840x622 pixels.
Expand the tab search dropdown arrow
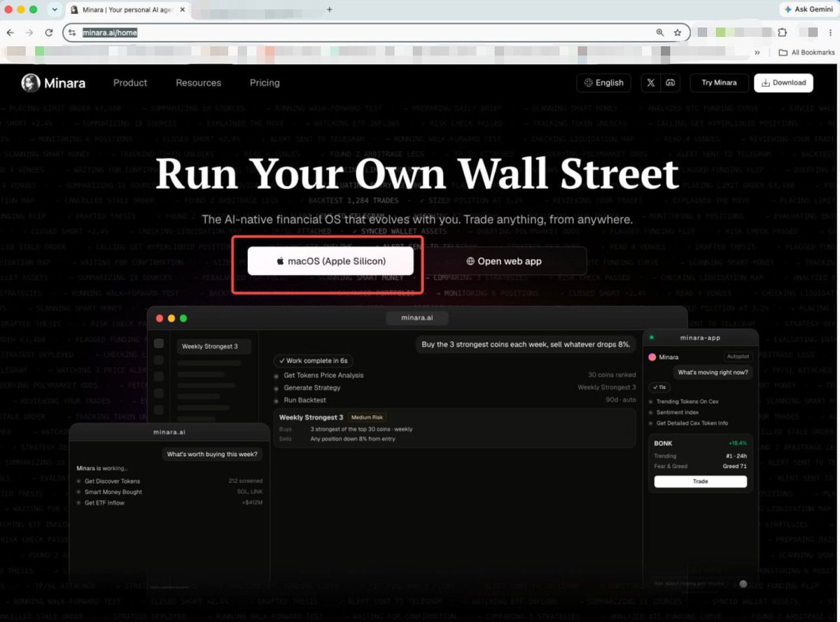55,10
